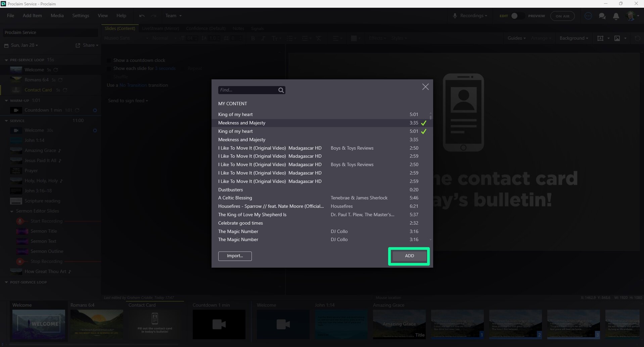Enable the Show a countdown clock option

click(x=108, y=60)
